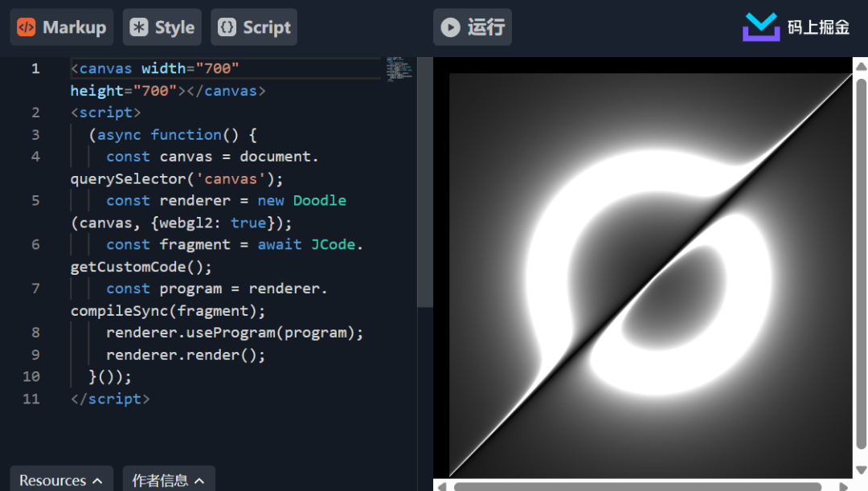Screen dimensions: 868x491
Task: Click the preview scroll-left arrow
Action: click(442, 486)
